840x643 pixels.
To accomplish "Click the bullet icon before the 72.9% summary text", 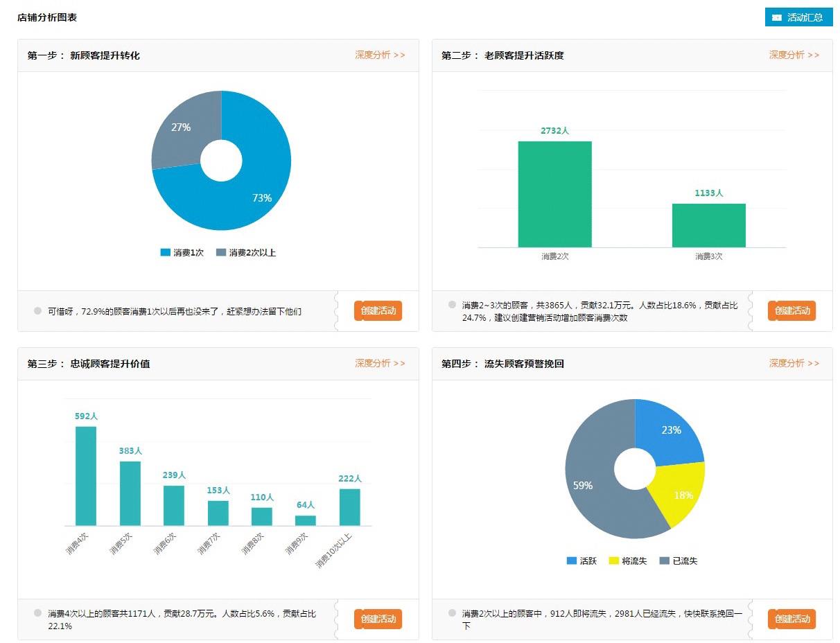I will coord(37,311).
